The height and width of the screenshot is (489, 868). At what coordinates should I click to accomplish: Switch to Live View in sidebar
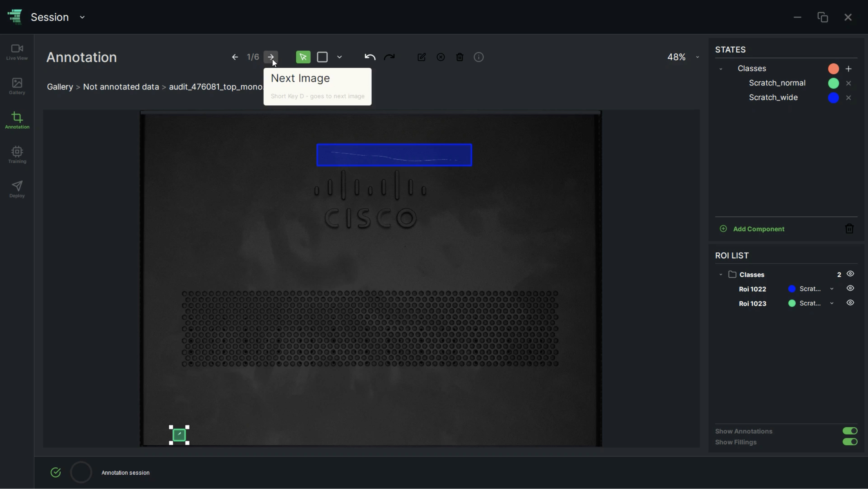click(x=17, y=52)
